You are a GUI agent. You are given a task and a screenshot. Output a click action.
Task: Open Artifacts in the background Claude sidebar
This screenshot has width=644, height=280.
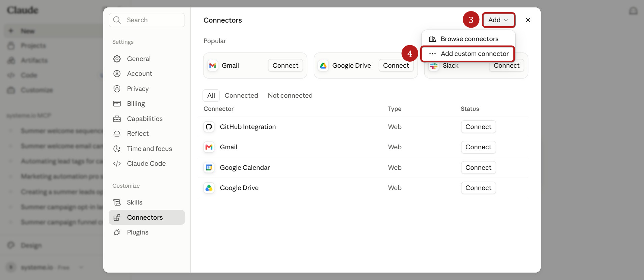(34, 60)
